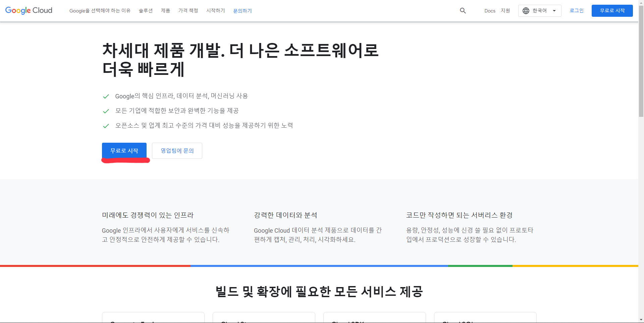The image size is (644, 323).
Task: Click the text '모든 기업에 적합한 보안과 완벽한 기능을 제공'
Action: [177, 111]
